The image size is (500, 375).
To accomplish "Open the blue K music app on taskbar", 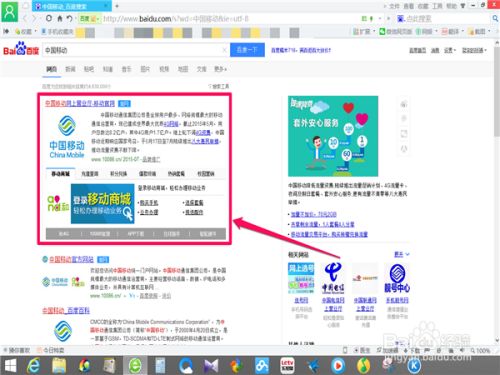I will (x=414, y=366).
